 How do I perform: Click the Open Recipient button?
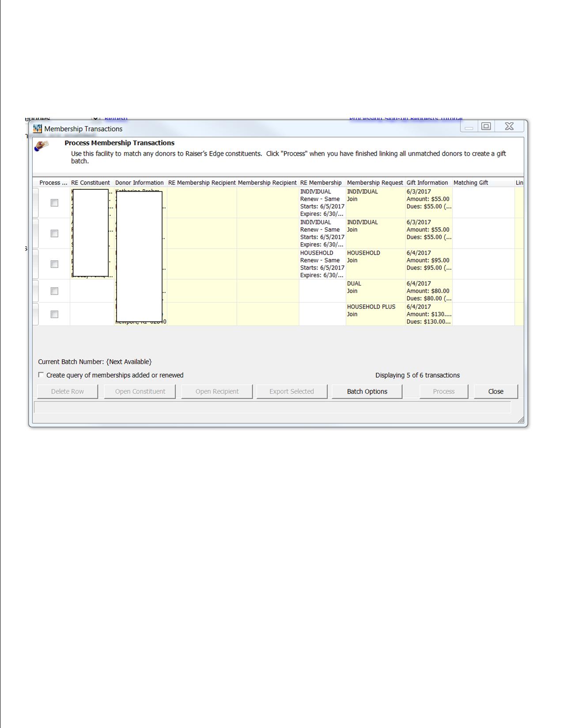[x=217, y=391]
